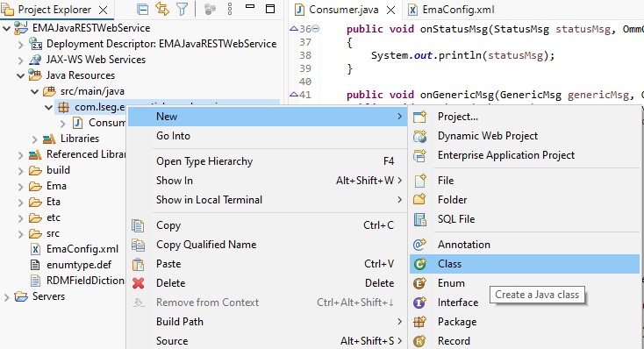Select EmaConfig.xml in the project tree
This screenshot has height=349, width=644.
pyautogui.click(x=82, y=249)
